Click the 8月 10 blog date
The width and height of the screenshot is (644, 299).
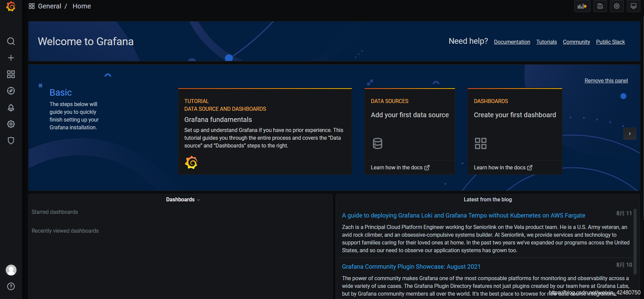click(624, 265)
